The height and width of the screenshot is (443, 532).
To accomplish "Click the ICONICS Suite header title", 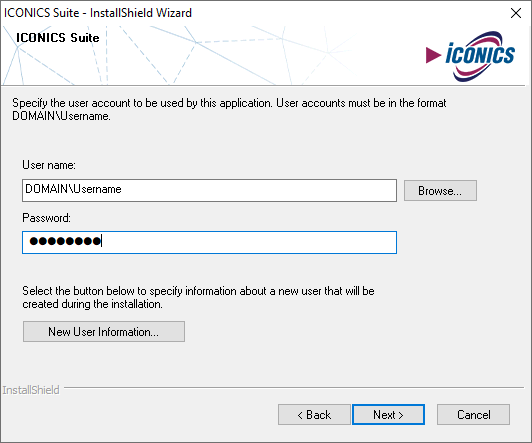I will coord(58,38).
